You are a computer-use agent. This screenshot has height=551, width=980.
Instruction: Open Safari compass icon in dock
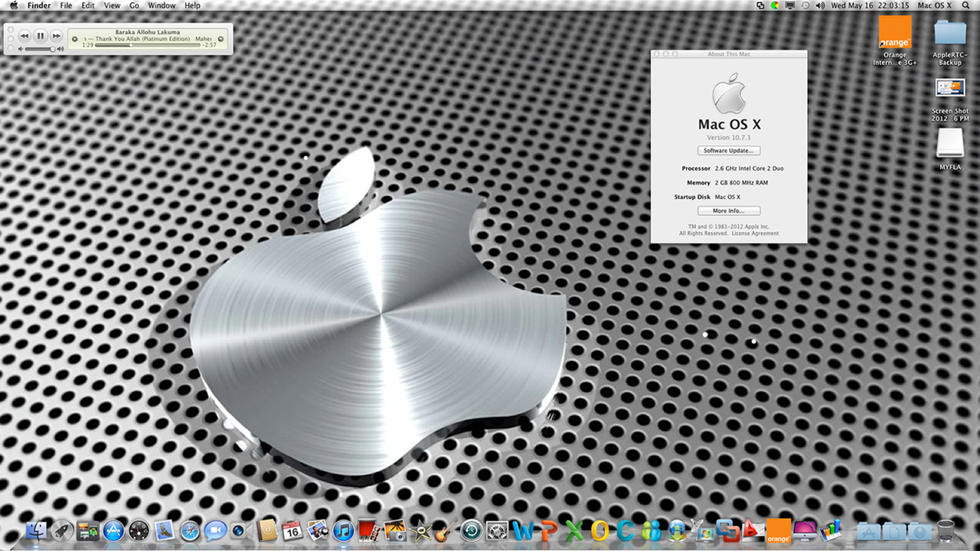click(190, 530)
